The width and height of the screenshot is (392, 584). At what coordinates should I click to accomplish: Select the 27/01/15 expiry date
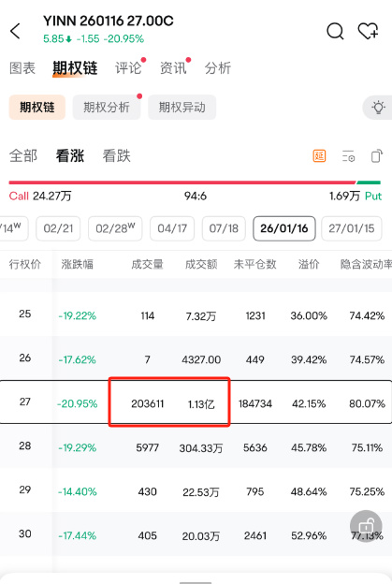click(x=352, y=228)
